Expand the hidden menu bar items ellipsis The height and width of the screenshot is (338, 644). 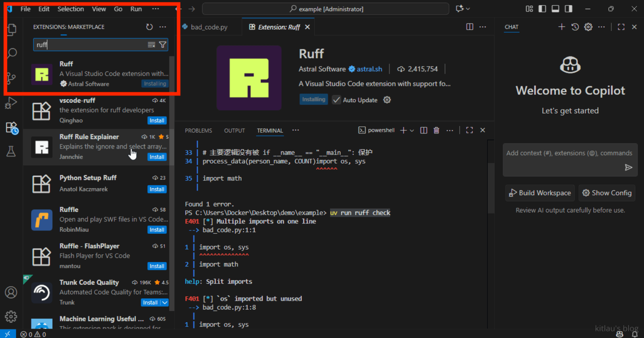[x=156, y=9]
